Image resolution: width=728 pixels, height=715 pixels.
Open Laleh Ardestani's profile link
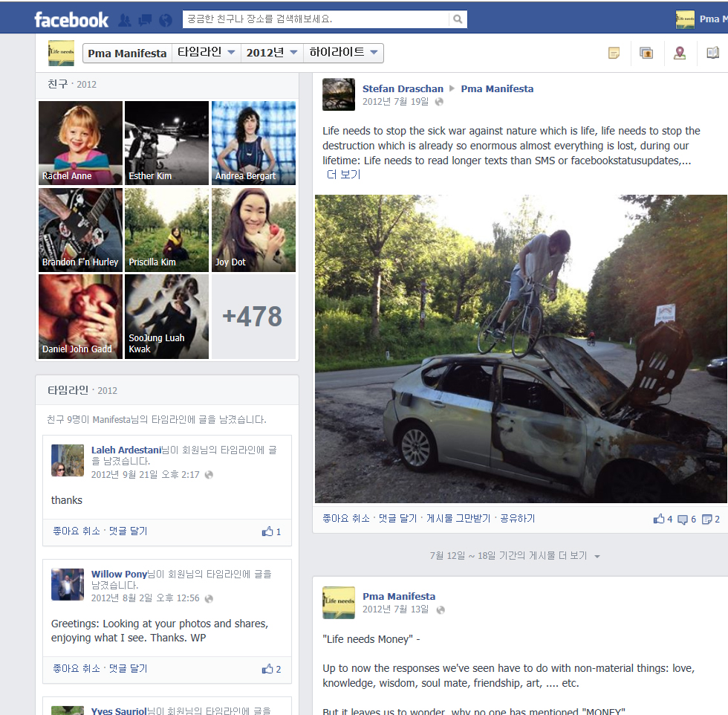pos(126,450)
